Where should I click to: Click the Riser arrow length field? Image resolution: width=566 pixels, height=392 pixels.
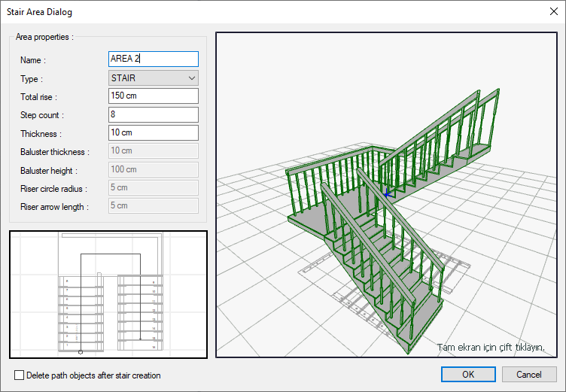pos(154,205)
